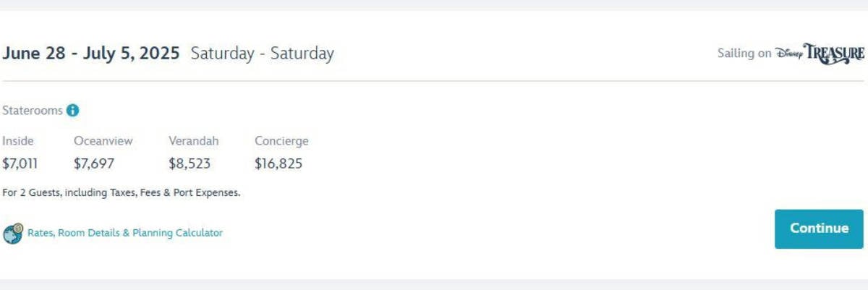Click the June 28 - July 5, 2025 heading

tap(91, 54)
